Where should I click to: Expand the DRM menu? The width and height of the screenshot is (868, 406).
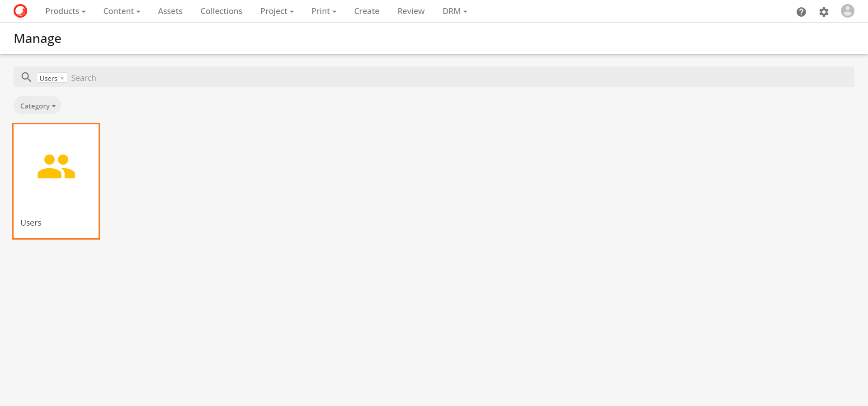click(454, 11)
